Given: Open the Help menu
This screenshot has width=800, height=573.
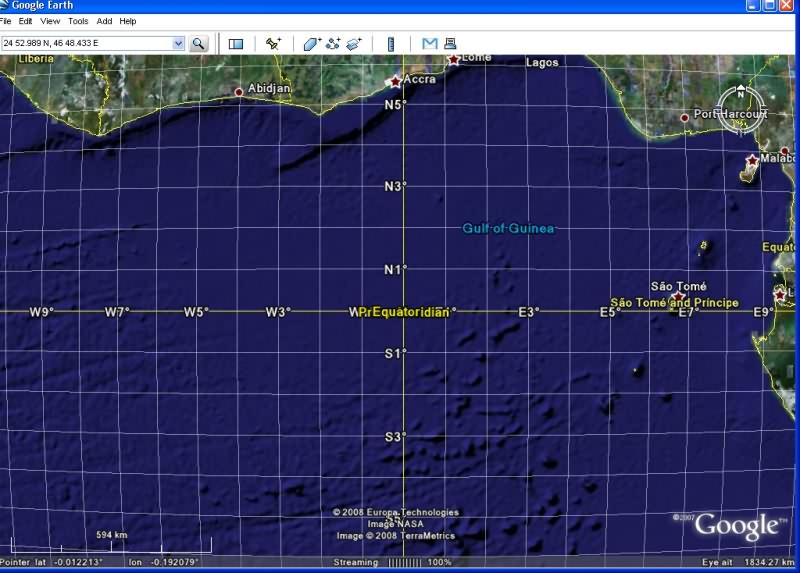Looking at the screenshot, I should 128,21.
